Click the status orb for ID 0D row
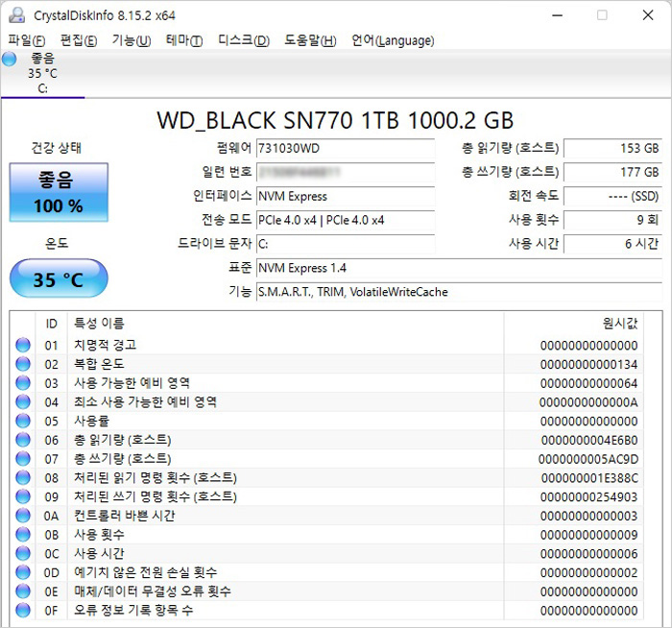The height and width of the screenshot is (628, 672). click(23, 572)
